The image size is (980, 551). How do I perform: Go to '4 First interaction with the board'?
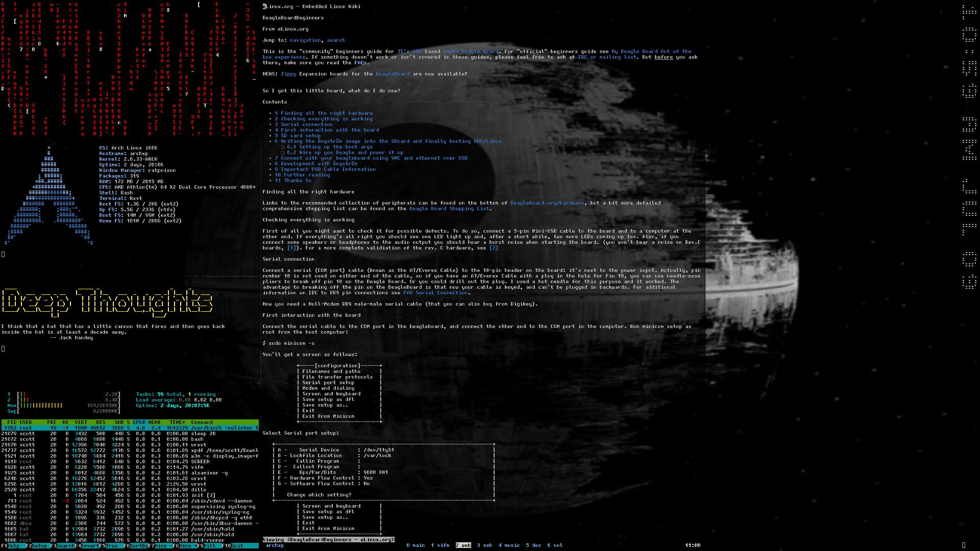pyautogui.click(x=327, y=130)
